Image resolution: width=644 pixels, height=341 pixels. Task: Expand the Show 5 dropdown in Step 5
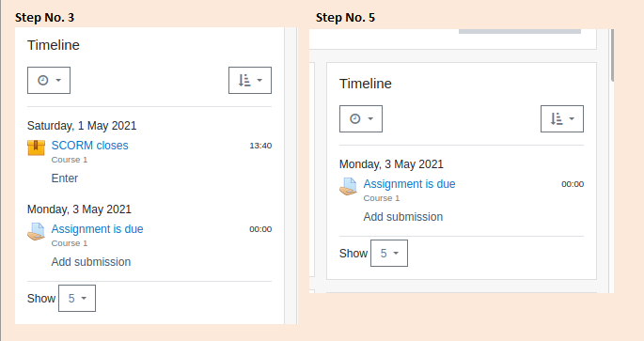pos(389,254)
